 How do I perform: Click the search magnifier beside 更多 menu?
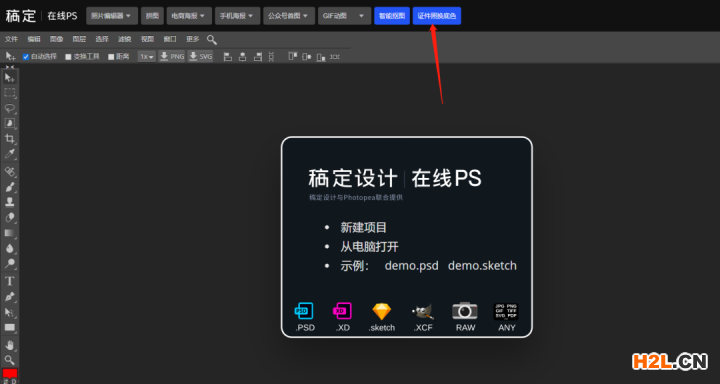tap(212, 40)
